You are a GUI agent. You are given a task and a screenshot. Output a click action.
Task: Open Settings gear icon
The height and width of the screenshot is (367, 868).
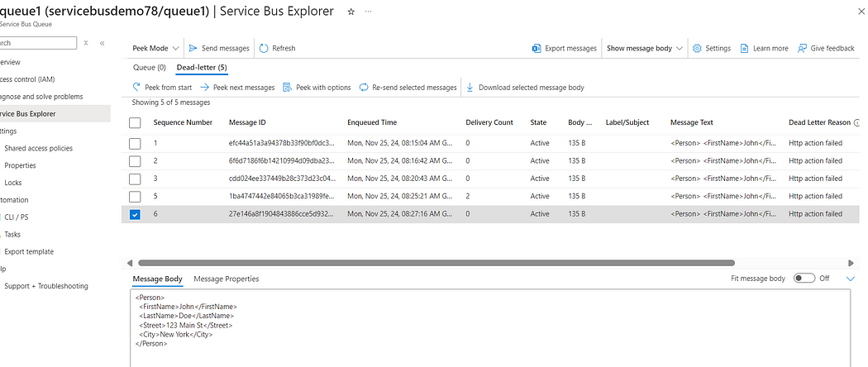tap(697, 48)
